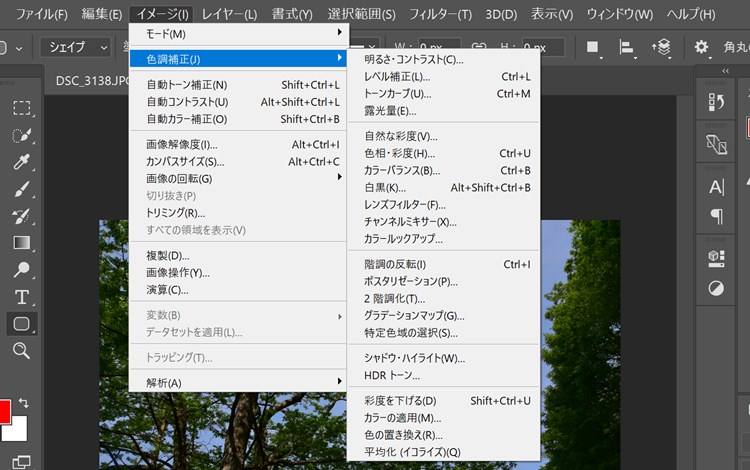
Task: Collapse panels with double-arrow icon
Action: coord(726,71)
